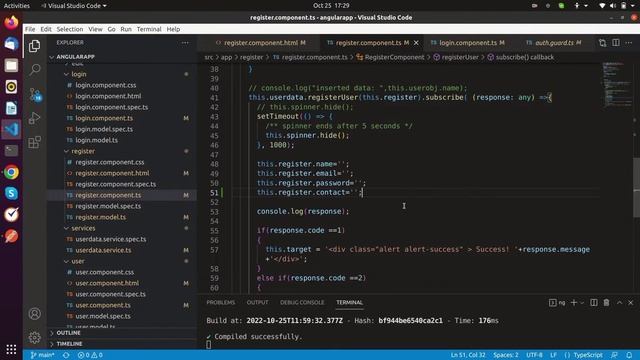Open the File menu
Image resolution: width=640 pixels, height=360 pixels.
(x=30, y=29)
